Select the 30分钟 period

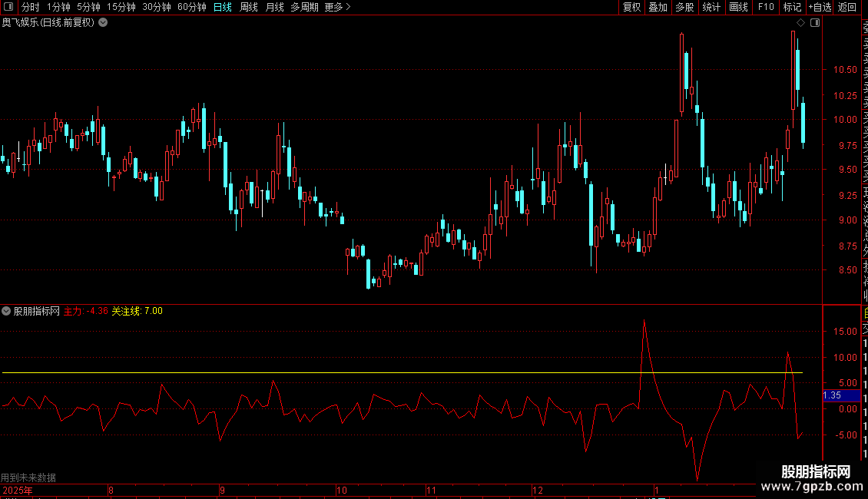pyautogui.click(x=157, y=7)
